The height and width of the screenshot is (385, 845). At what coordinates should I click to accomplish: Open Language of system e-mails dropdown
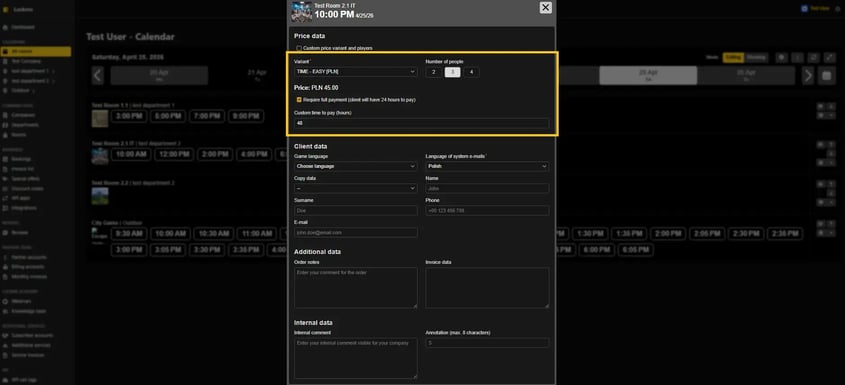pos(487,166)
